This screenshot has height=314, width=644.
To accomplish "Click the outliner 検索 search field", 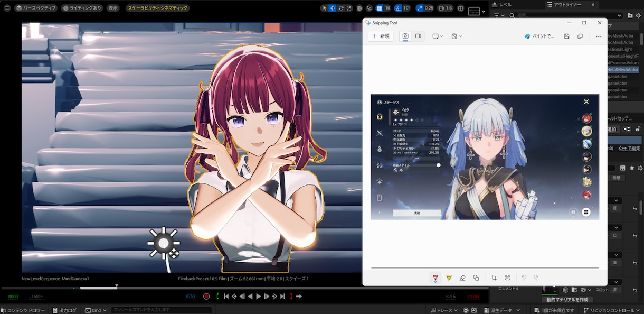I will coord(566,15).
